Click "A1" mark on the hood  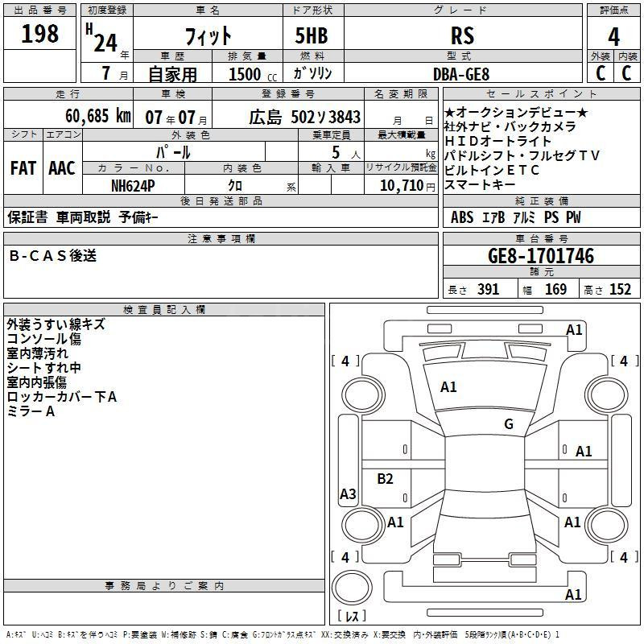pos(448,386)
